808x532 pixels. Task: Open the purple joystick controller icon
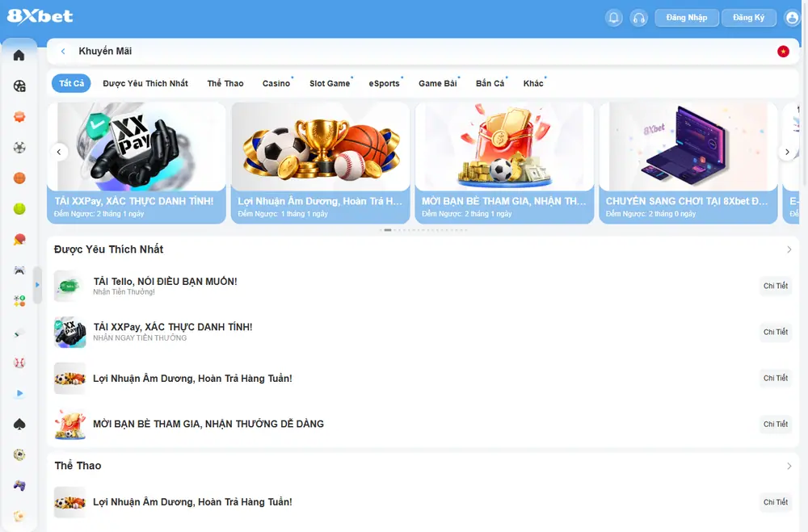pyautogui.click(x=19, y=486)
